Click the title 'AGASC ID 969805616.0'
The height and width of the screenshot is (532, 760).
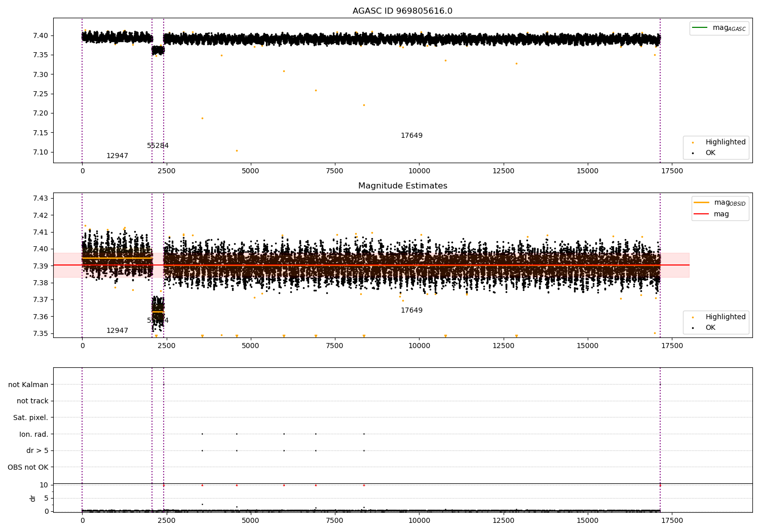tap(402, 11)
